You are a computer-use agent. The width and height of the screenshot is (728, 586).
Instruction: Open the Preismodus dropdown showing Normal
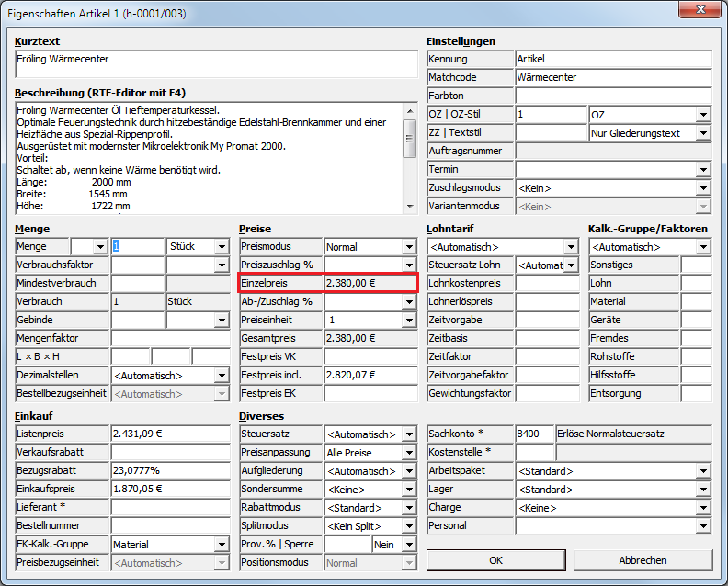(x=409, y=247)
